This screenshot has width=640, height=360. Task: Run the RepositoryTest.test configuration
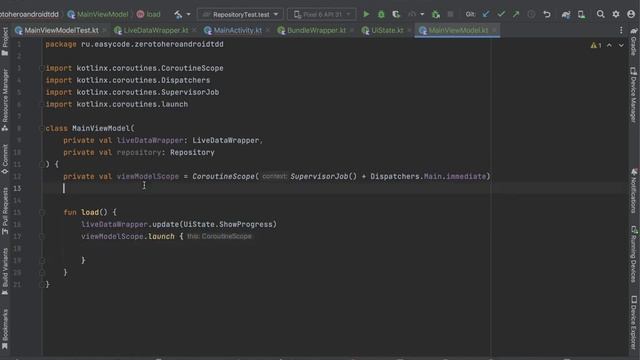(x=366, y=14)
